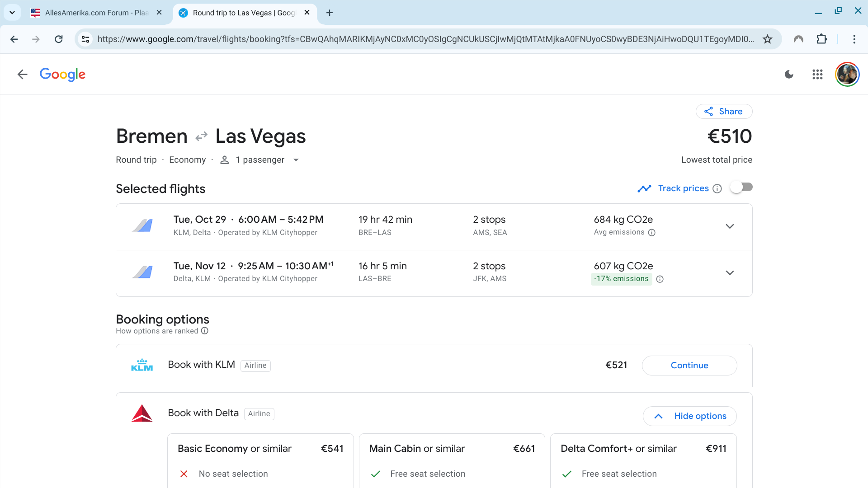Open the Google apps grid
This screenshot has width=868, height=488.
tap(817, 75)
